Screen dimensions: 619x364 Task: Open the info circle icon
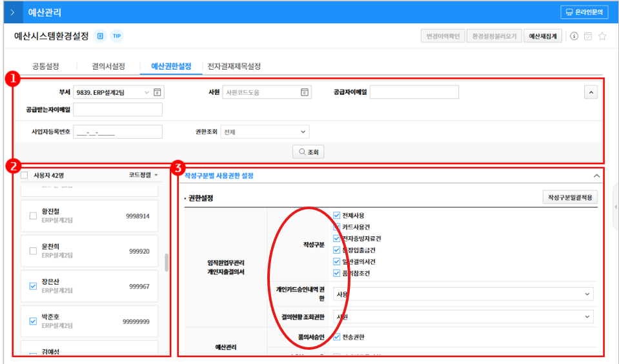click(x=574, y=36)
